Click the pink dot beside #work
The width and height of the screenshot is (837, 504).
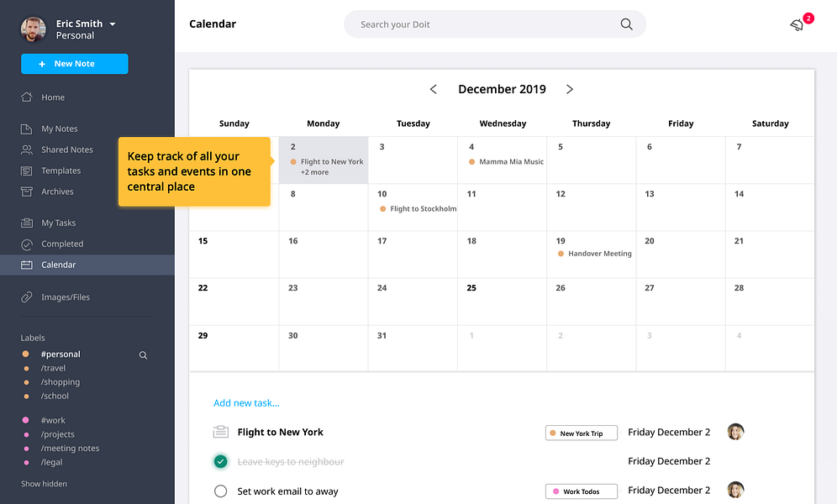point(25,420)
